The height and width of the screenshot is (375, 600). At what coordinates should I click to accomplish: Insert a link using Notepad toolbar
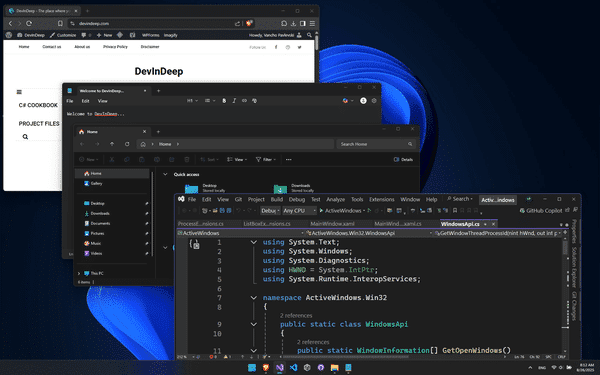click(x=244, y=101)
